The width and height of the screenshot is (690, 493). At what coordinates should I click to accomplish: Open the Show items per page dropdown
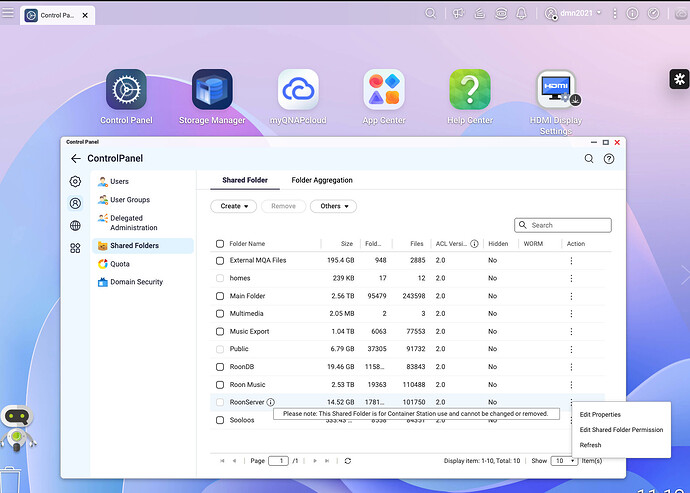pyautogui.click(x=564, y=461)
